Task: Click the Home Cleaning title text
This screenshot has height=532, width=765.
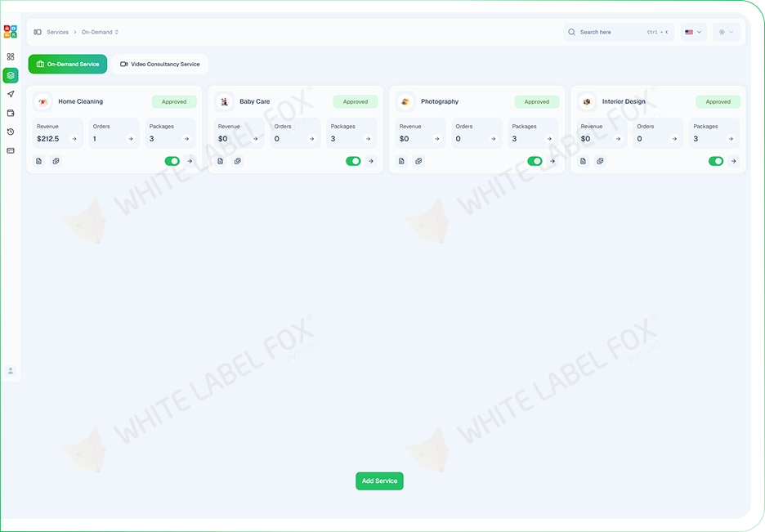Action: pos(80,101)
